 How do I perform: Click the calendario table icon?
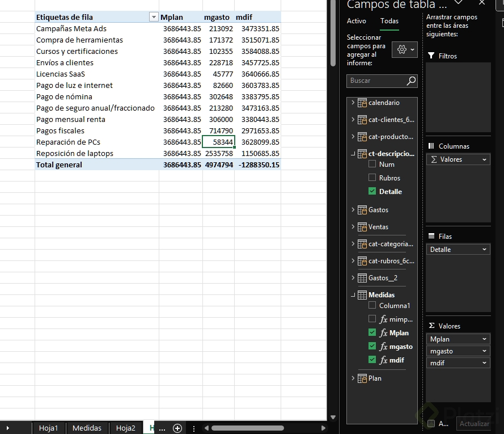pyautogui.click(x=362, y=103)
